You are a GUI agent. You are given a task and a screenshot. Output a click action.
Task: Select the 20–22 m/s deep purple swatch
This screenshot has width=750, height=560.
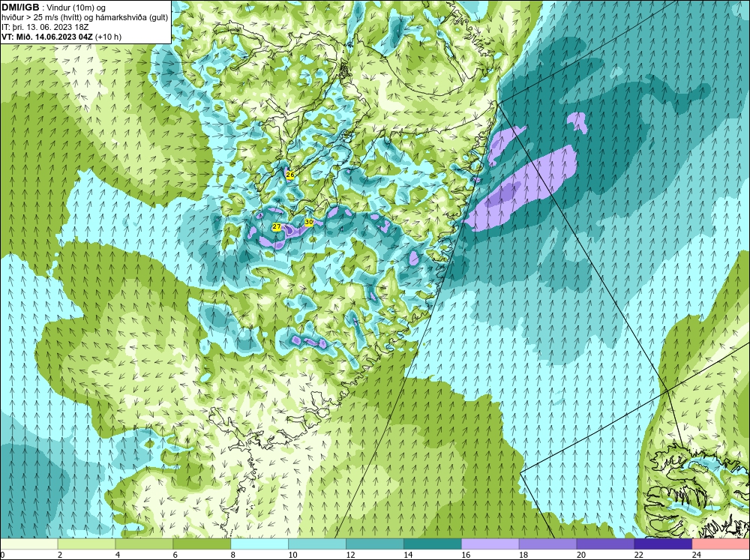605,544
